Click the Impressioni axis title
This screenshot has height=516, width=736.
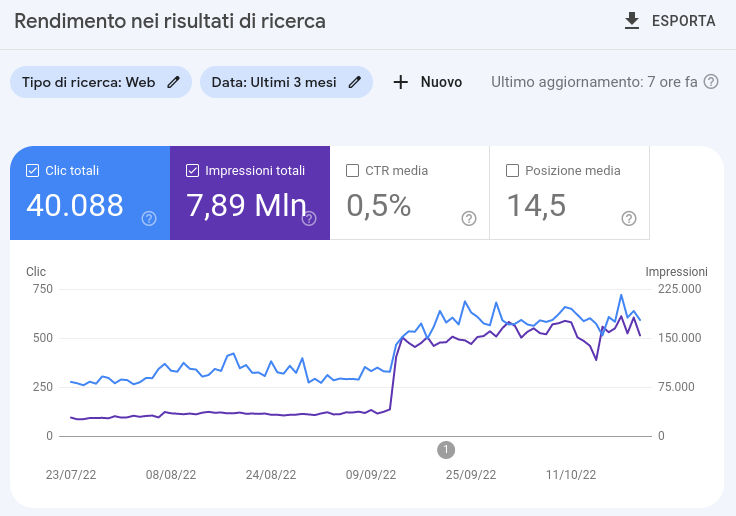click(676, 271)
